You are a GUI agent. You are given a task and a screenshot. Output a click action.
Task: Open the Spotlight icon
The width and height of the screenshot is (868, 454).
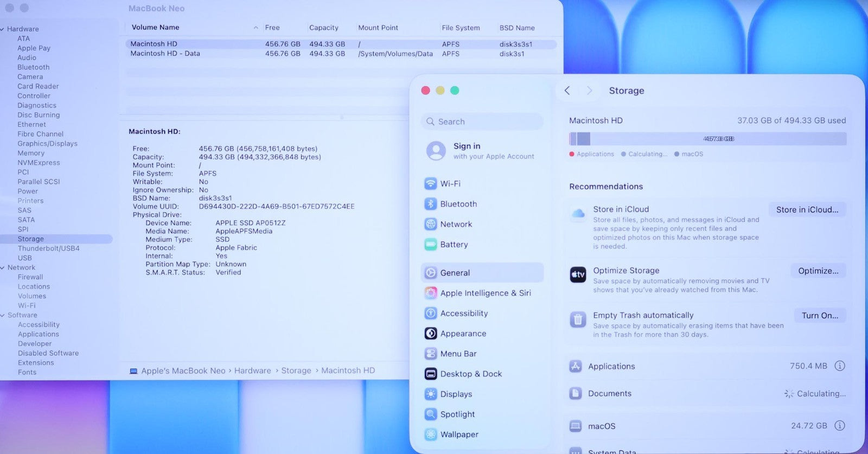pos(431,414)
